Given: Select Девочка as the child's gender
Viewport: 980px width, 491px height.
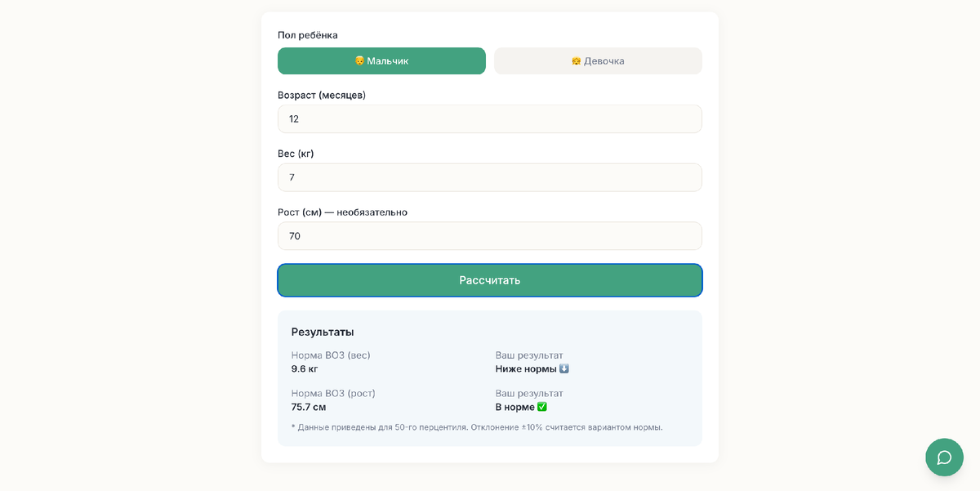Looking at the screenshot, I should click(x=598, y=61).
